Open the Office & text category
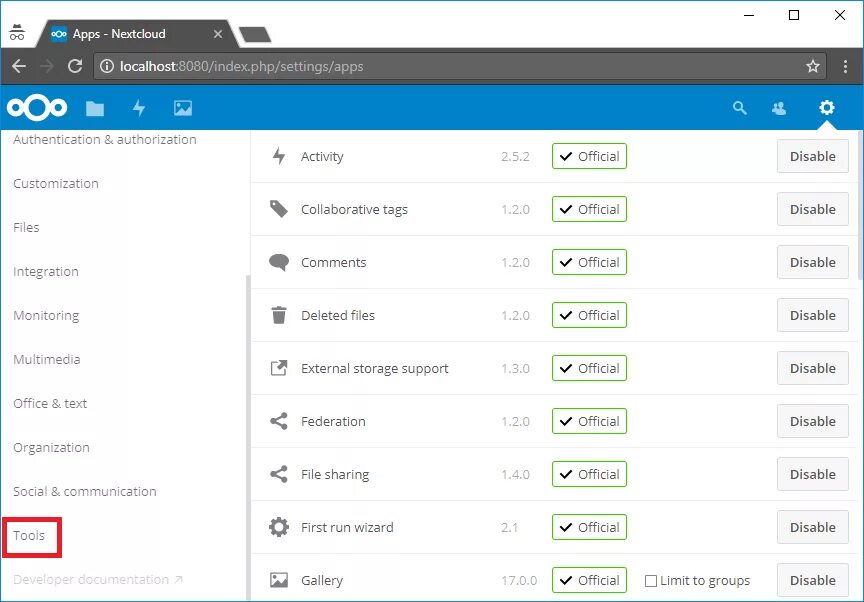Image resolution: width=864 pixels, height=602 pixels. click(50, 404)
